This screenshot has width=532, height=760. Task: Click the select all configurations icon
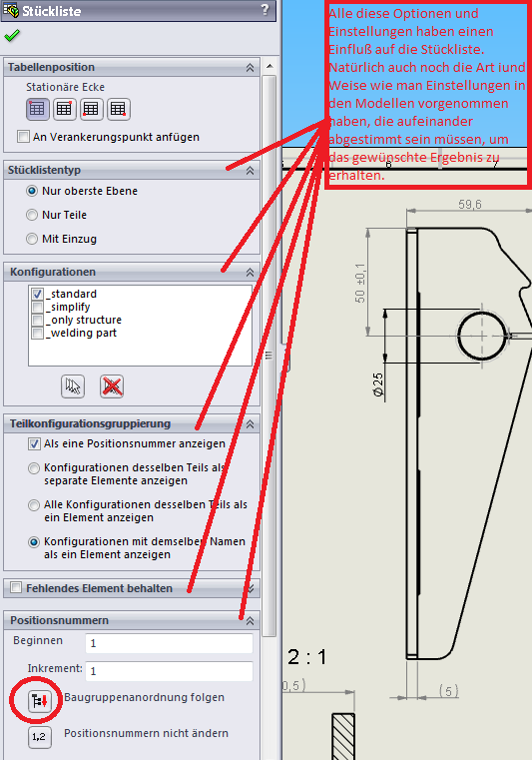pyautogui.click(x=73, y=386)
